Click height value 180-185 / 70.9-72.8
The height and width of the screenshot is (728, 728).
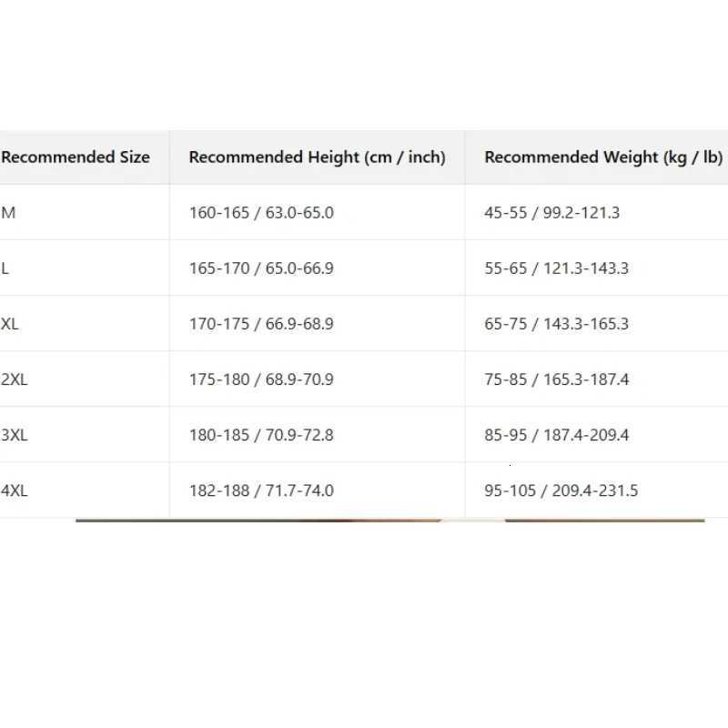[x=261, y=435]
